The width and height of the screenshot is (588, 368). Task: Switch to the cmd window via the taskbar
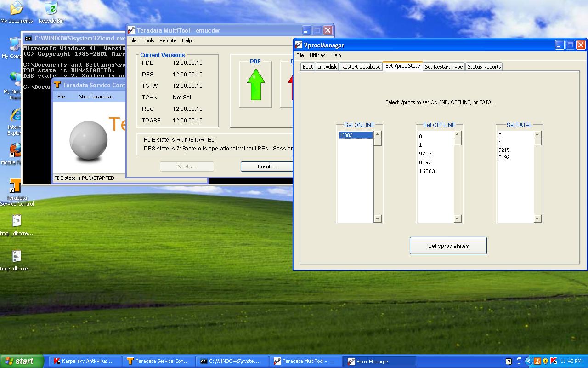tap(232, 362)
